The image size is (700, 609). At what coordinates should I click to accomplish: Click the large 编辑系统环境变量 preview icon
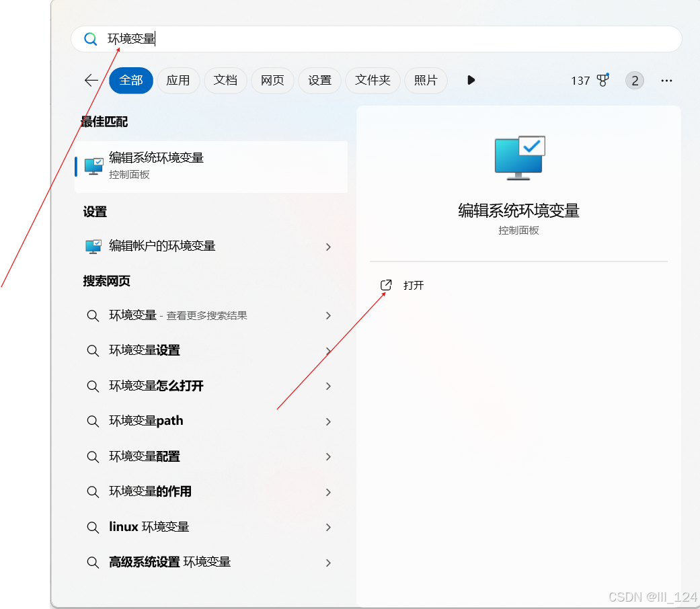[x=518, y=159]
